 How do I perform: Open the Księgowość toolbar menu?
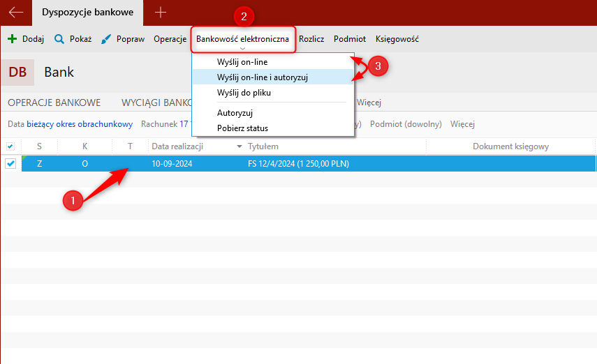397,39
